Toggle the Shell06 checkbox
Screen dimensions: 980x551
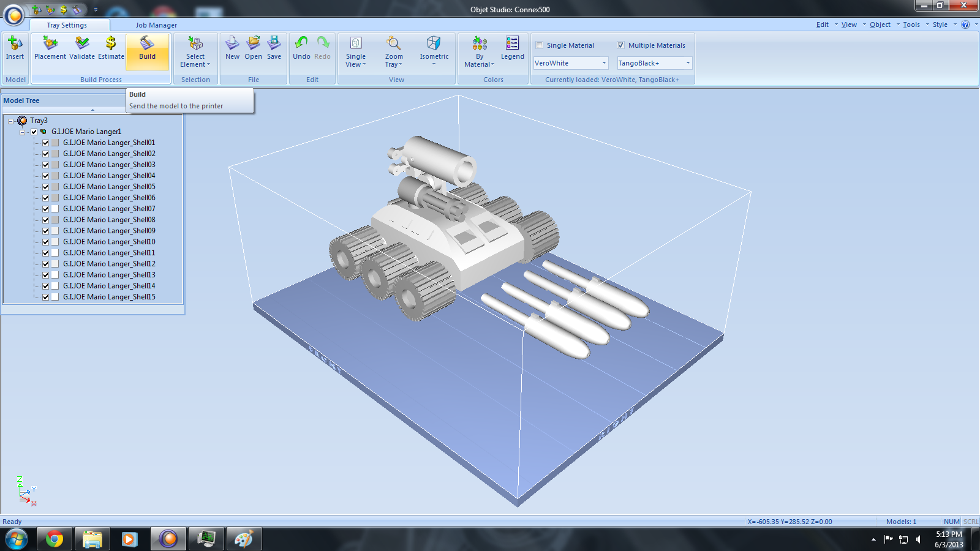tap(45, 198)
